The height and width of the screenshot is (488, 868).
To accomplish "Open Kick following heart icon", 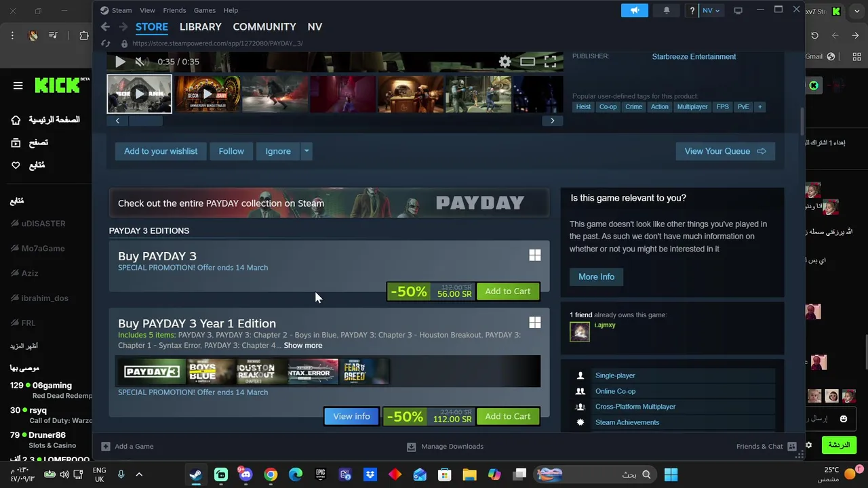I will (x=16, y=165).
